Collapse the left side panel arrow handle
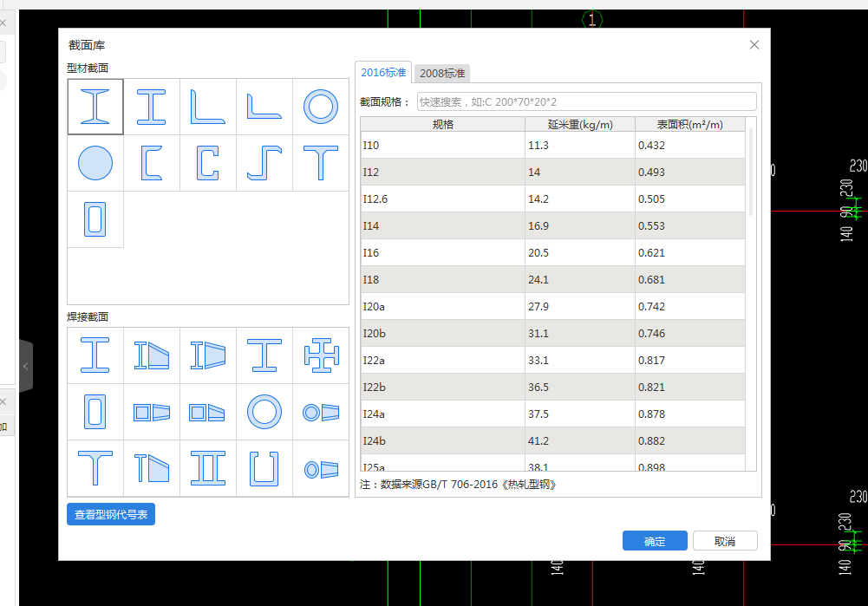This screenshot has width=868, height=606. pos(25,366)
